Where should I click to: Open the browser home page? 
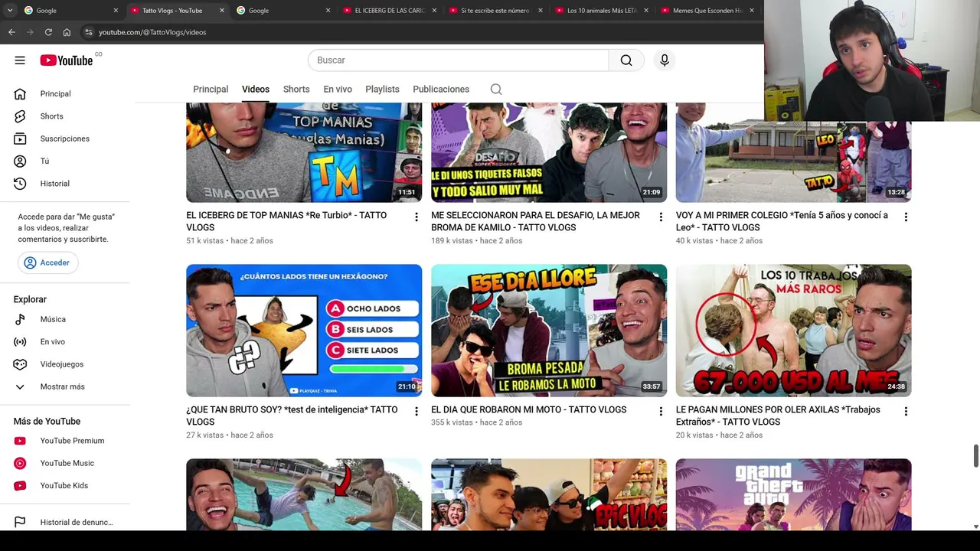point(67,32)
